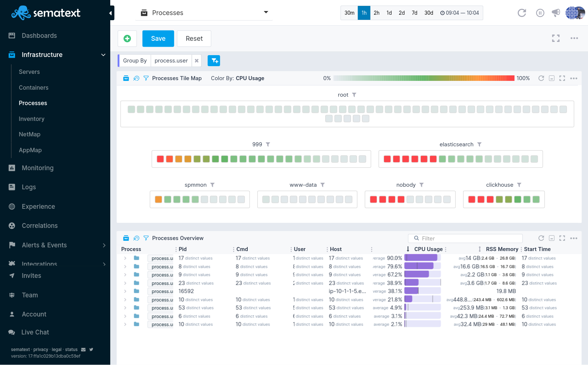Open Processes Tile Map more options
This screenshot has width=588, height=365.
coord(574,78)
